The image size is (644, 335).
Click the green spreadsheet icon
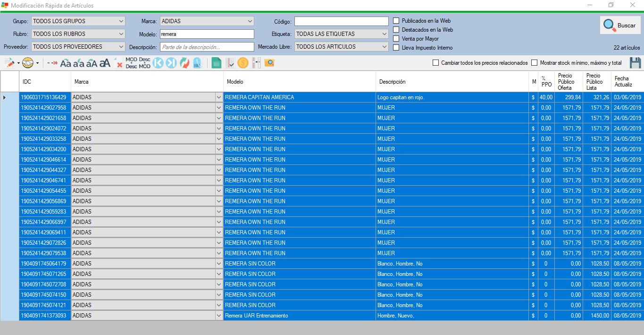tap(217, 63)
